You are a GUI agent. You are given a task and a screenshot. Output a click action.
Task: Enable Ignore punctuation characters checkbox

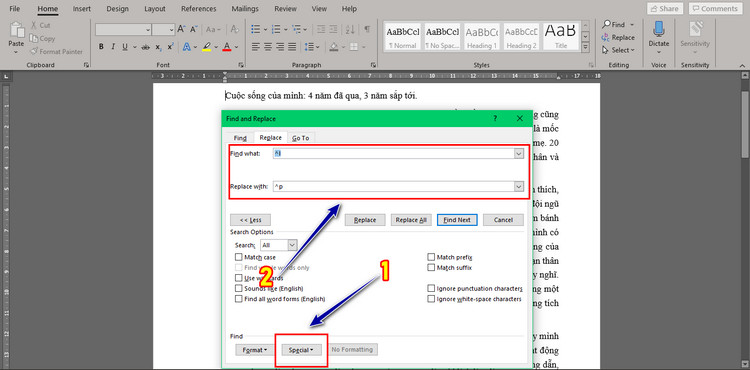[431, 288]
